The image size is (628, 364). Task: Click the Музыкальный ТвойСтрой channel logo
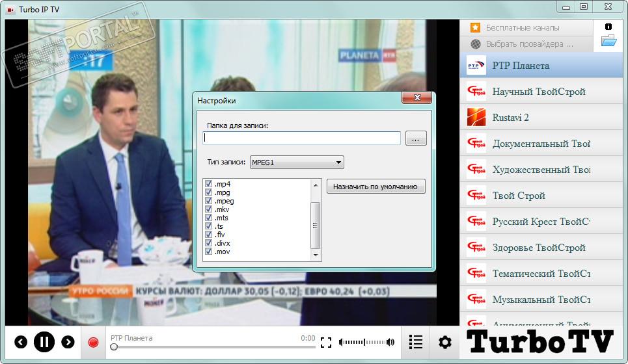click(476, 299)
